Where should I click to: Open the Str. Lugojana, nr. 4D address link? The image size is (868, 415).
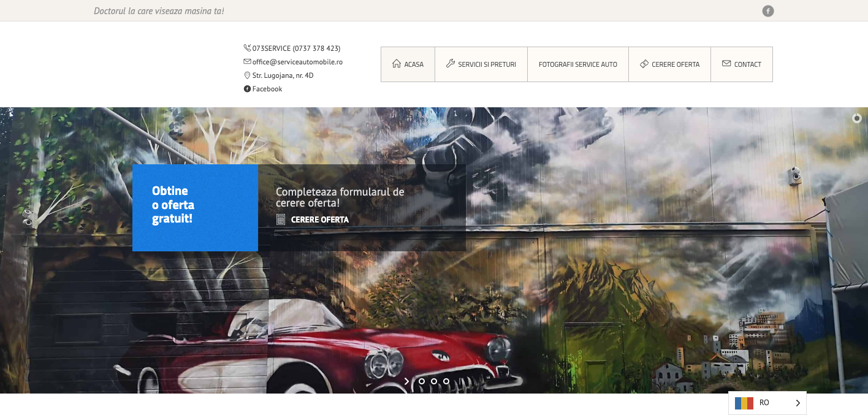pos(283,75)
